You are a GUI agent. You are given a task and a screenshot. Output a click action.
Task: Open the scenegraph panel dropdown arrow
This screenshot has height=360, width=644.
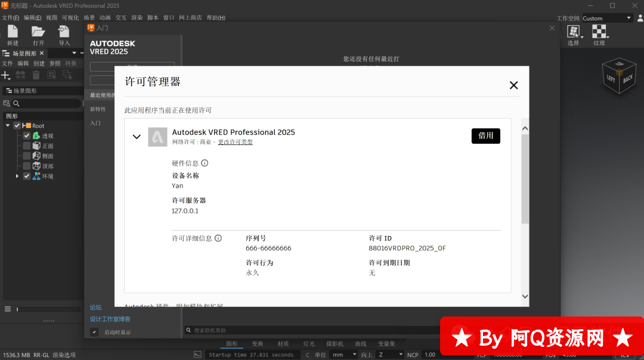[x=75, y=53]
